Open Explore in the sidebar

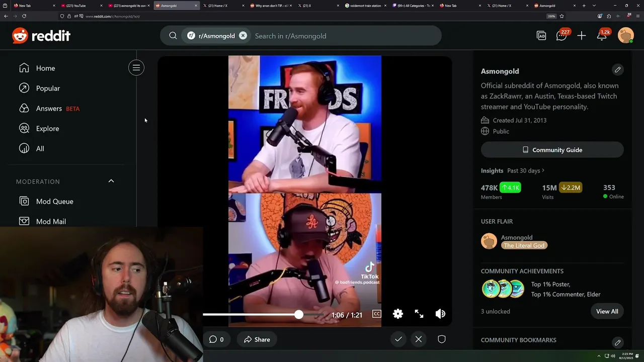pos(47,128)
